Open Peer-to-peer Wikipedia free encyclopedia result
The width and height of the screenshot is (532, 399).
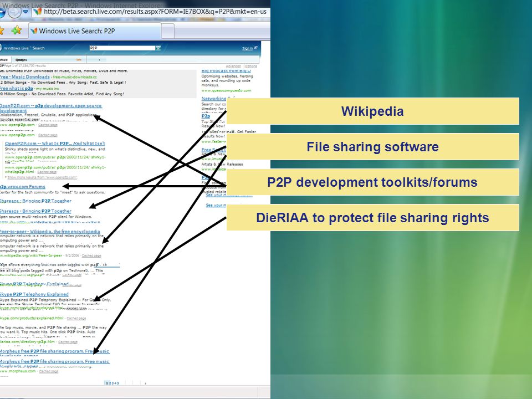coord(50,232)
